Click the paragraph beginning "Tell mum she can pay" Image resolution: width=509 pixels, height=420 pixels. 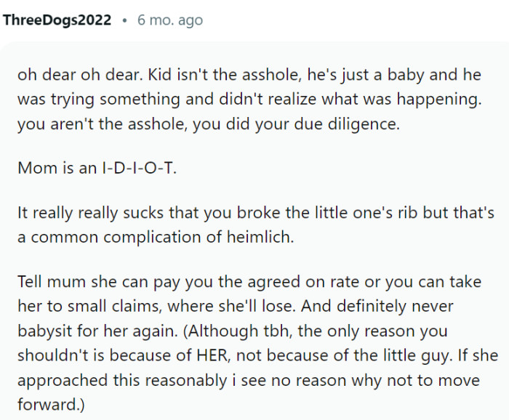tap(257, 343)
